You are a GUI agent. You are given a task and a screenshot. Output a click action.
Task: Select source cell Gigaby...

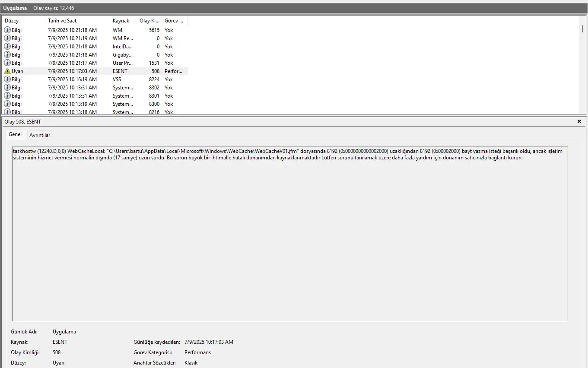[x=123, y=55]
